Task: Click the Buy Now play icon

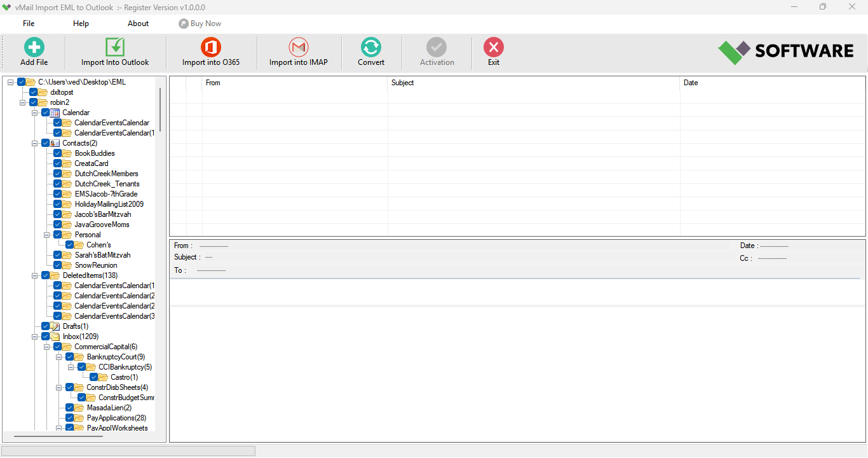Action: tap(184, 24)
